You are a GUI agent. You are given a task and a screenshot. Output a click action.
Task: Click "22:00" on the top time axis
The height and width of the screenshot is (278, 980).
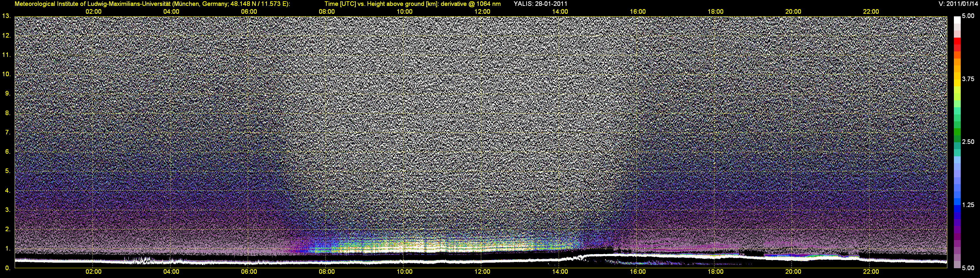tap(871, 11)
